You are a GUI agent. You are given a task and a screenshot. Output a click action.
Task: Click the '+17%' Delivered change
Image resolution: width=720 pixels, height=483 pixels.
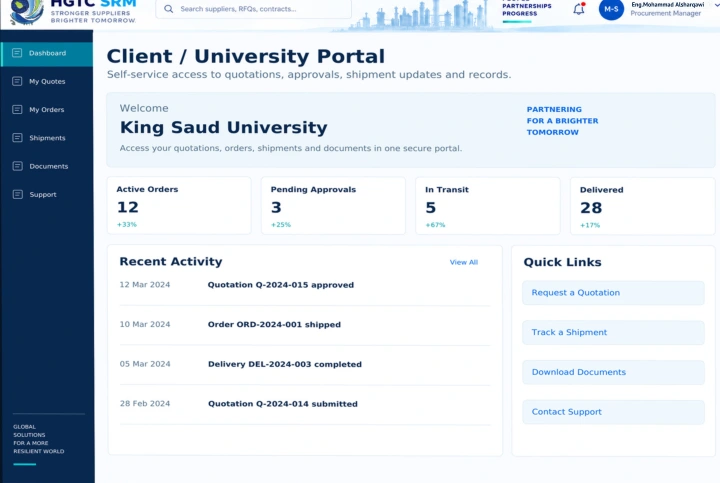(x=590, y=225)
